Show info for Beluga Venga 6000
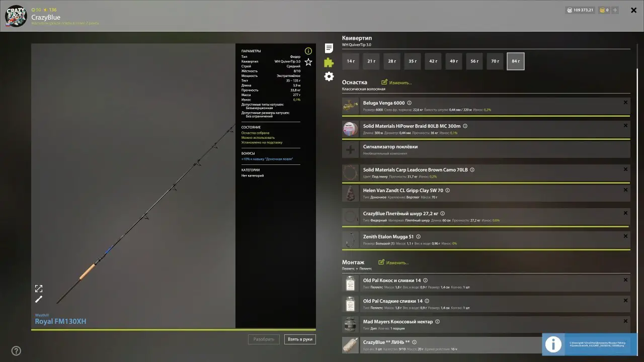The width and height of the screenshot is (644, 362). click(409, 103)
